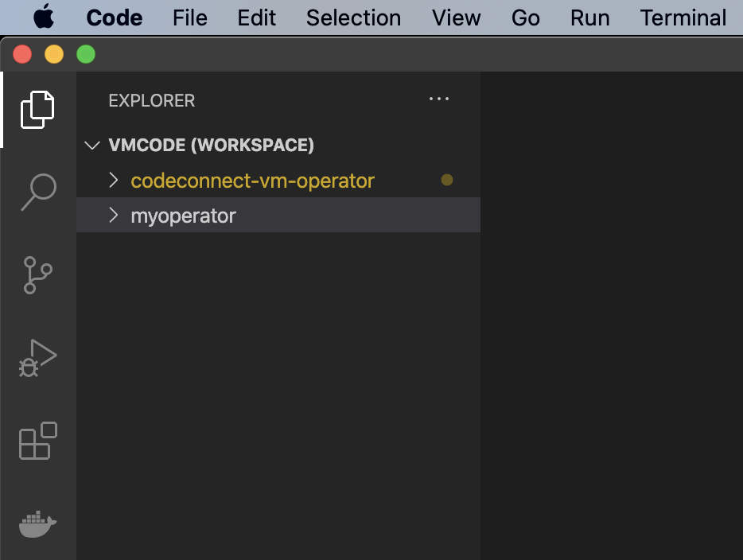This screenshot has height=560, width=743.
Task: Open the Go menu
Action: pyautogui.click(x=526, y=17)
